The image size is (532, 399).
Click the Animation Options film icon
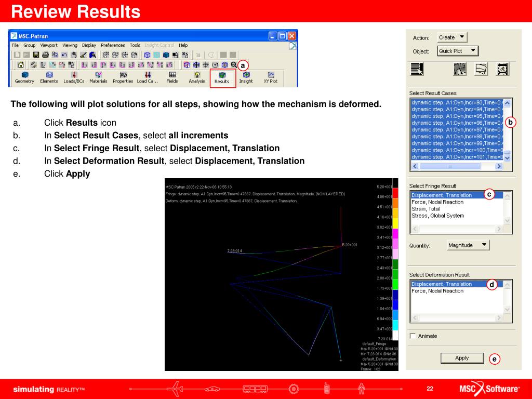click(x=502, y=69)
